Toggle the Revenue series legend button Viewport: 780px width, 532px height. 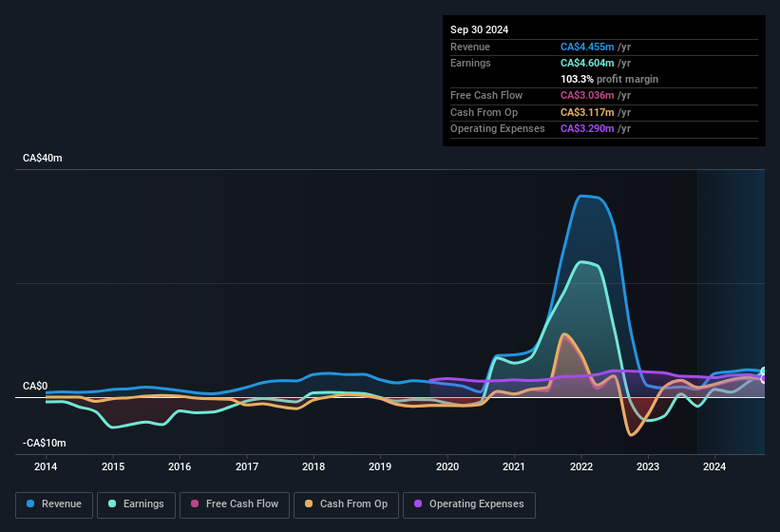click(54, 504)
